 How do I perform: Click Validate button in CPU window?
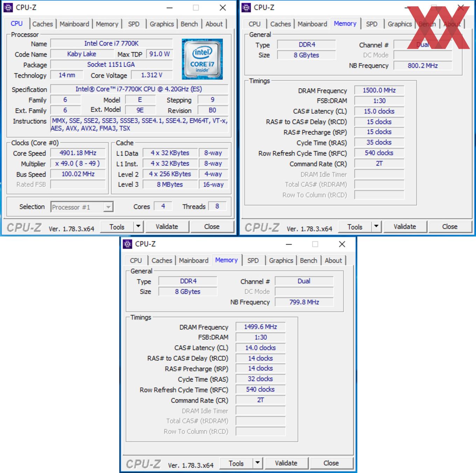point(167,227)
